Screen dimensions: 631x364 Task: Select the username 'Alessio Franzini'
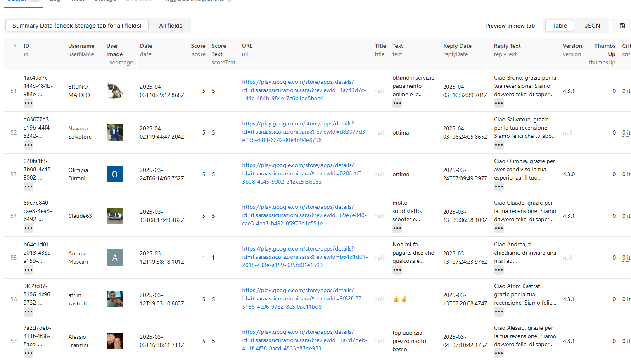pos(78,341)
